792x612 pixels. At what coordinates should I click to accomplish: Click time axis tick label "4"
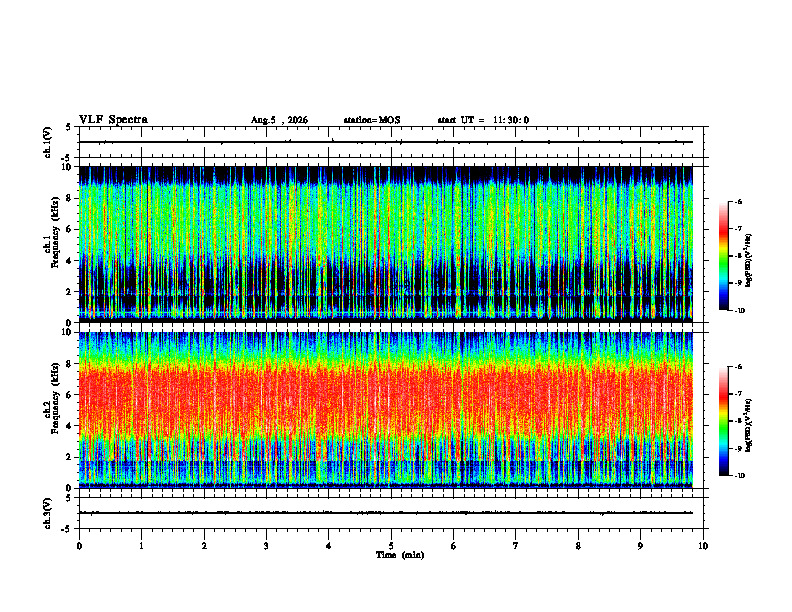[x=329, y=546]
